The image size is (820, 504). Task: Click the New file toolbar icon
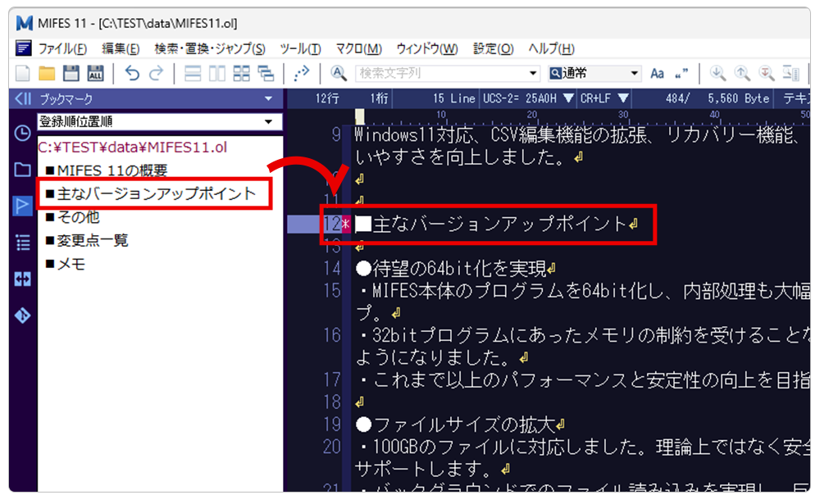click(23, 74)
